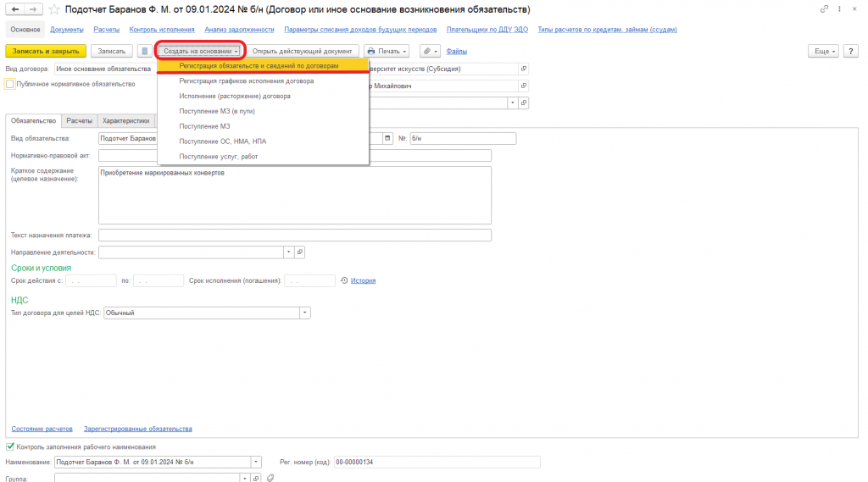Click the Нормативно-правовой акт field

294,156
